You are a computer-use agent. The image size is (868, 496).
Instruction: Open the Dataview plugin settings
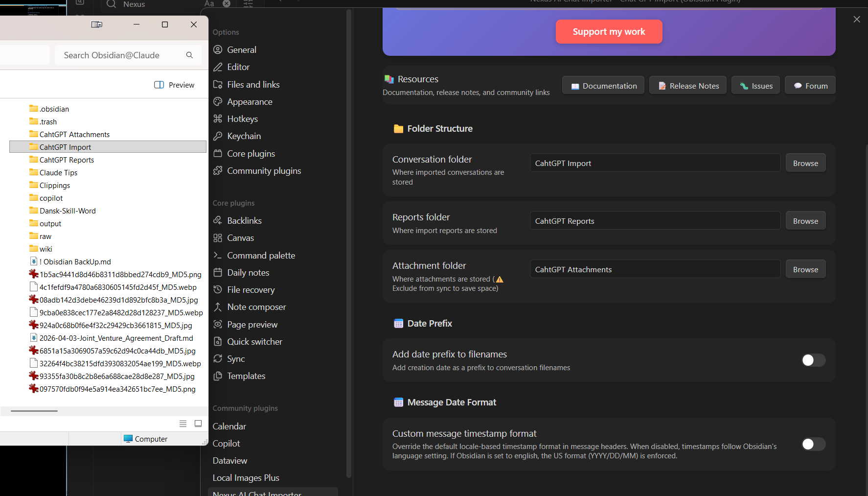click(230, 461)
